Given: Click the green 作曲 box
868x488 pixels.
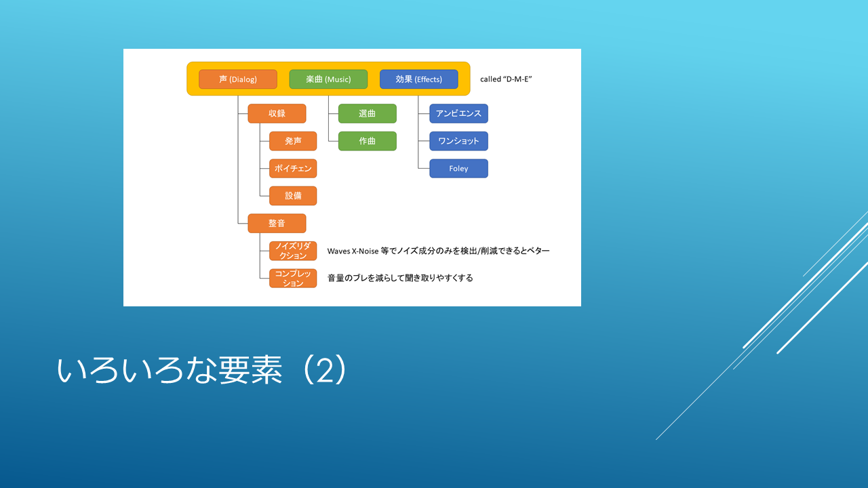Looking at the screenshot, I should coord(367,141).
